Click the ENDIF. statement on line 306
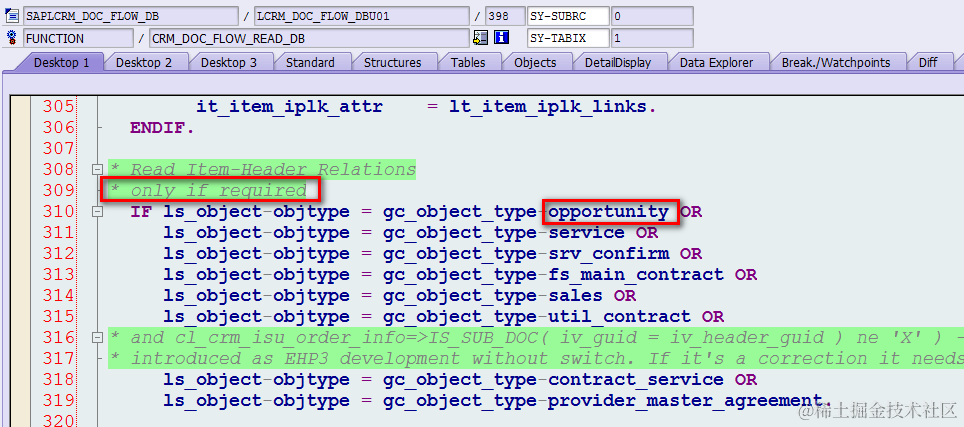The height and width of the screenshot is (427, 964). (162, 128)
